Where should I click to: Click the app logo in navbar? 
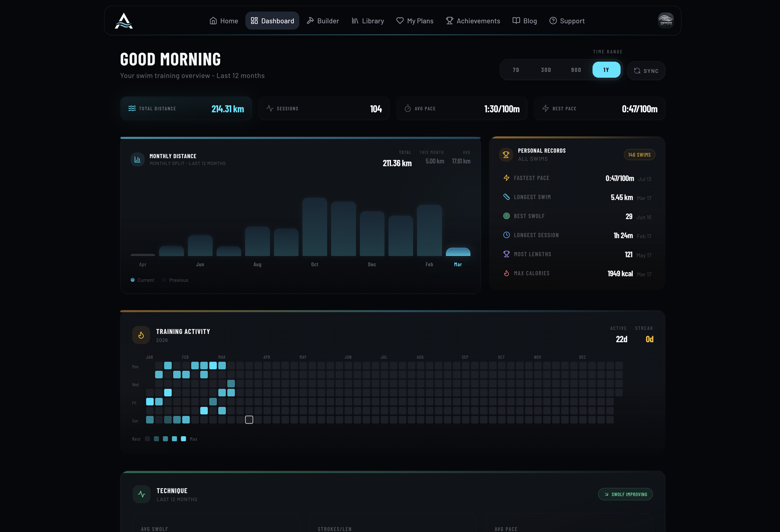(124, 21)
